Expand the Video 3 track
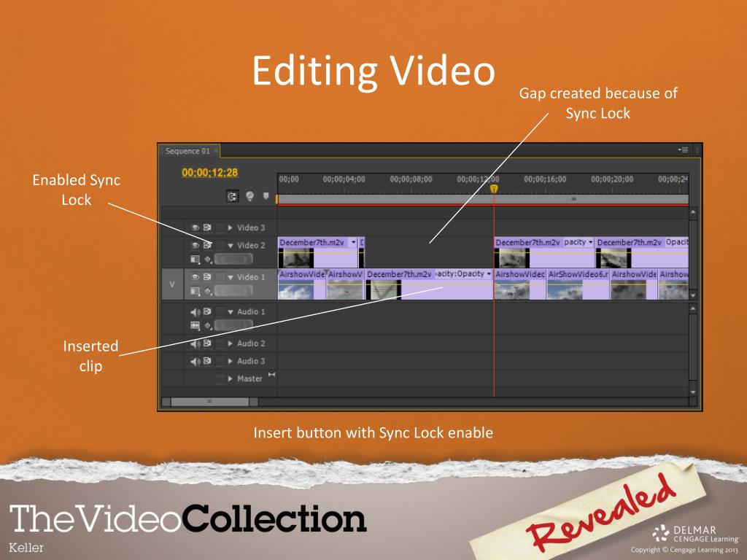This screenshot has height=560, width=747. [x=230, y=227]
